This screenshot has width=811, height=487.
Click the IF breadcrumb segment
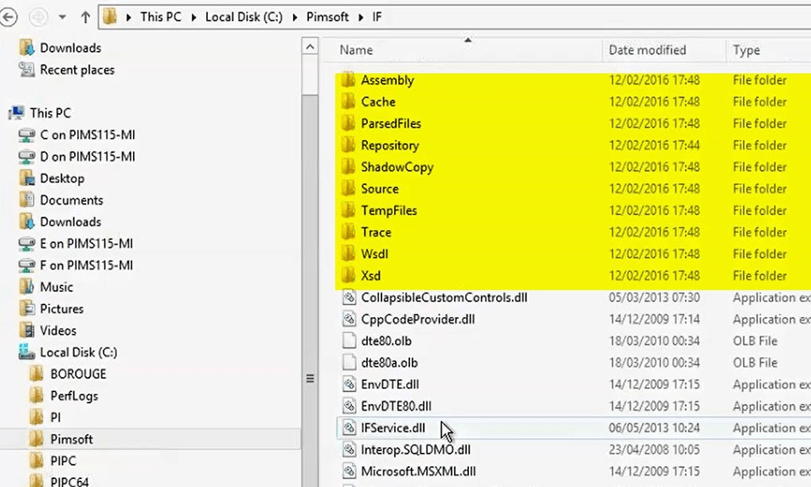(x=377, y=17)
